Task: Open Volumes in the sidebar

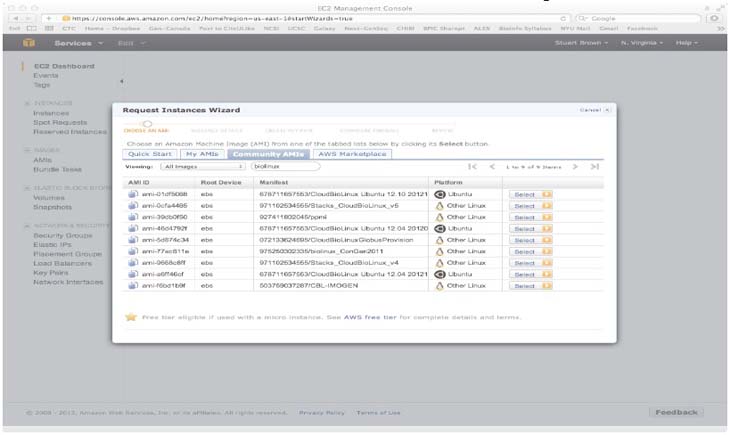Action: (x=49, y=198)
